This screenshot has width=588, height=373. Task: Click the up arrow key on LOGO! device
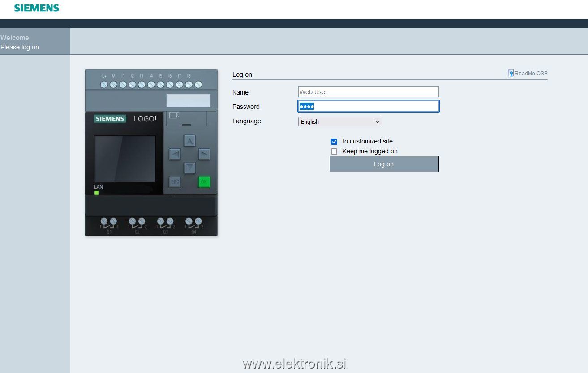click(x=190, y=141)
